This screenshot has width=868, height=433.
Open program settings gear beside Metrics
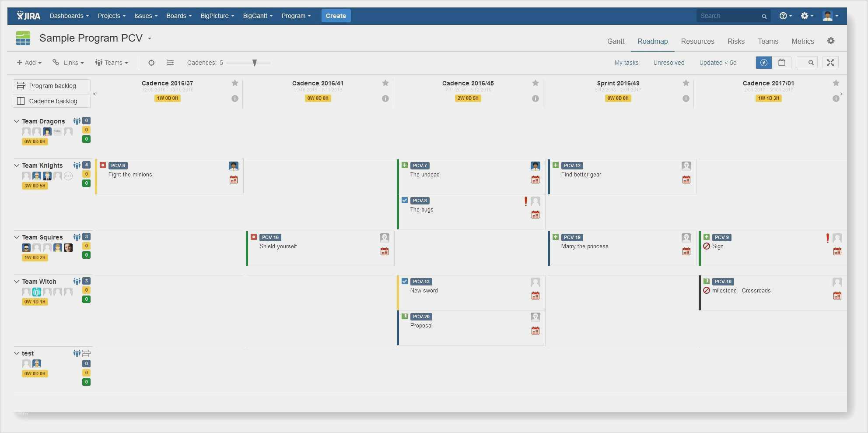830,41
